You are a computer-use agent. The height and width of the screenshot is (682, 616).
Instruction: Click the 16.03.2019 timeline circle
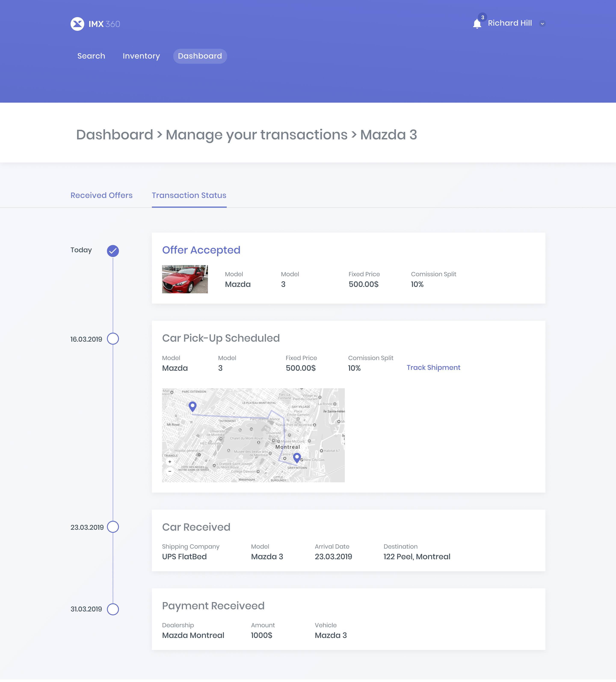113,339
